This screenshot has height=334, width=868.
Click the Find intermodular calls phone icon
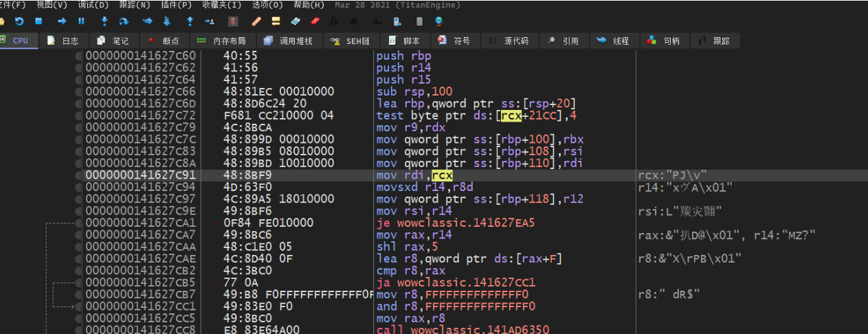pos(397,21)
